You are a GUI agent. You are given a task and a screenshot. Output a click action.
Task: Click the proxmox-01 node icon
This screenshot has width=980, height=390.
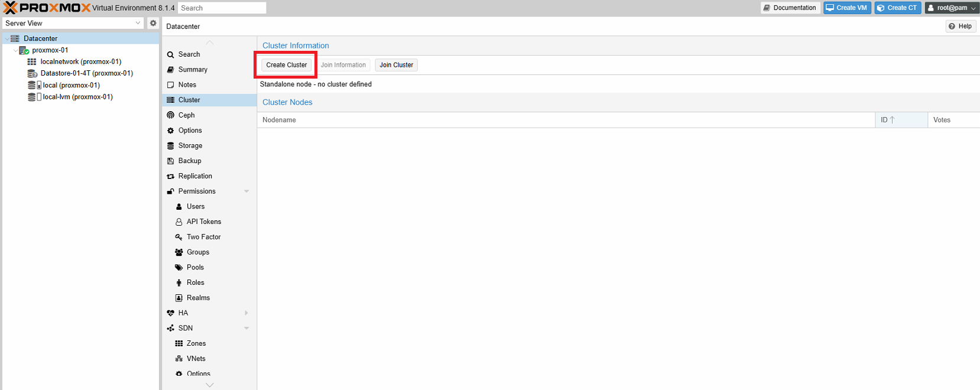(x=24, y=50)
